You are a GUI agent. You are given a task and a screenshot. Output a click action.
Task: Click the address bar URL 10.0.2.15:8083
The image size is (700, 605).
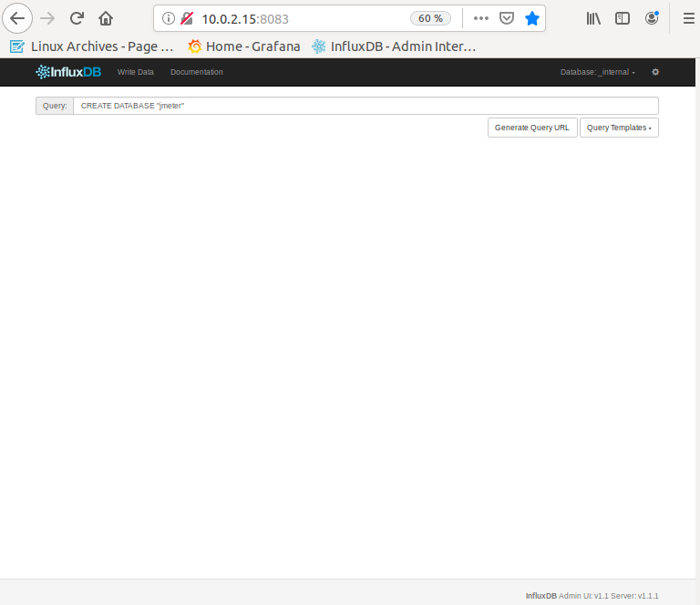(245, 19)
